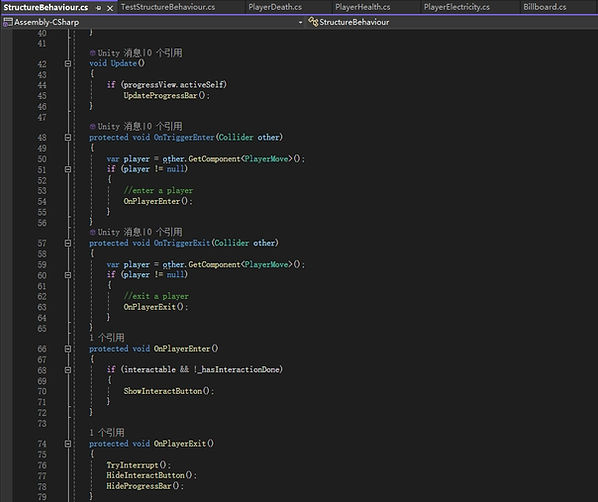The image size is (598, 502).
Task: Collapse the interactable if block at line 68
Action: point(68,370)
